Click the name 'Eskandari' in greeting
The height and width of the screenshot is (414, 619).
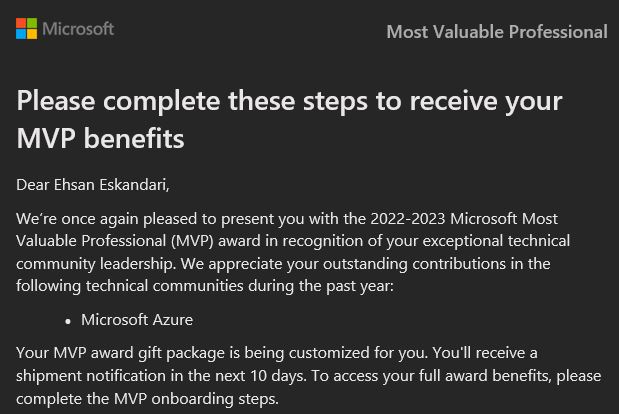pos(133,185)
